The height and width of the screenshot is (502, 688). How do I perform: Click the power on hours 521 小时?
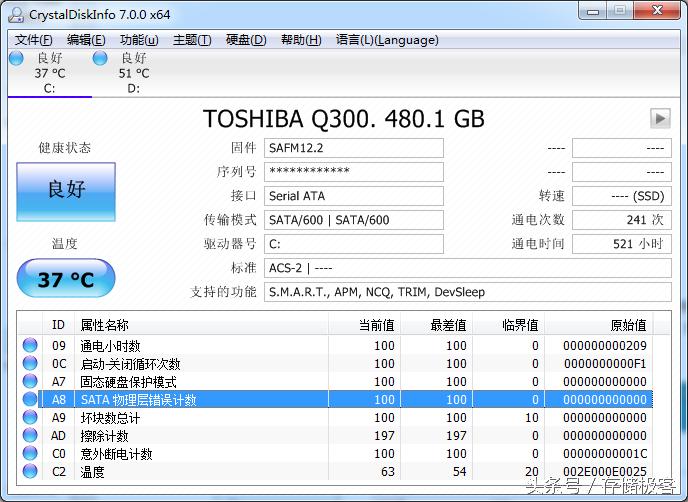pos(622,244)
